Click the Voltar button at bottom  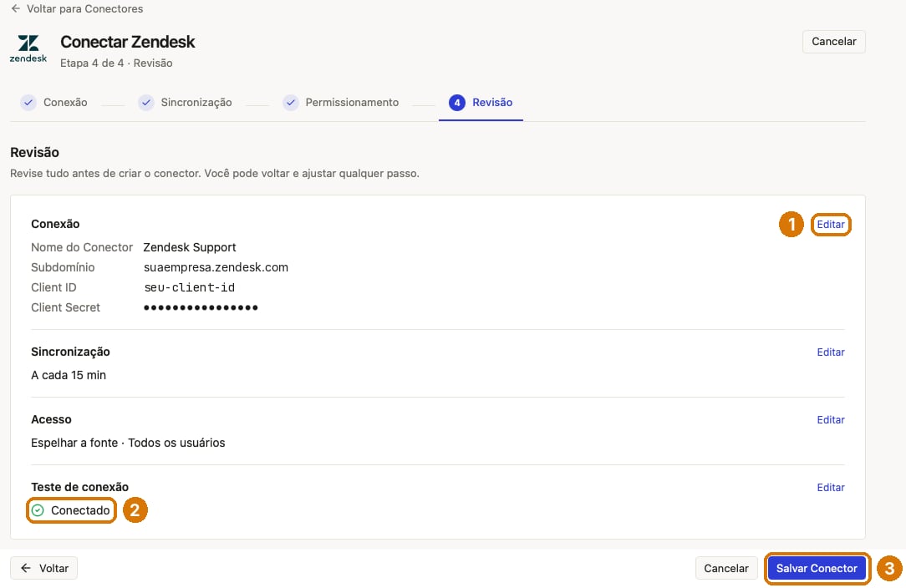click(44, 568)
